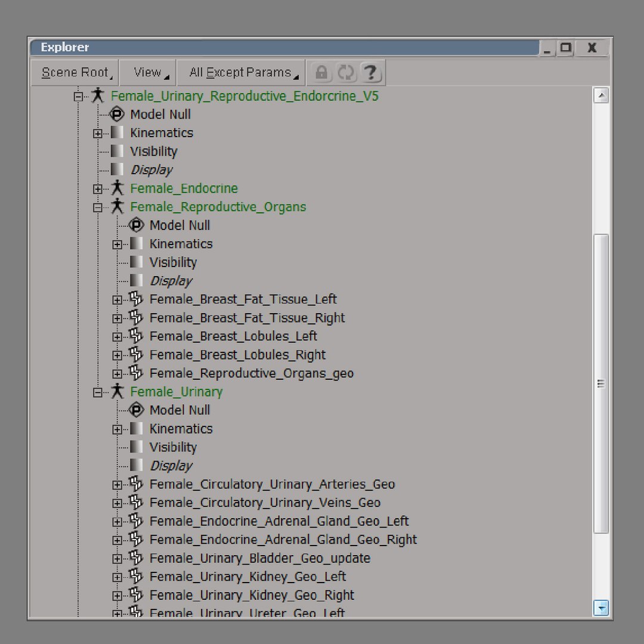This screenshot has width=644, height=644.
Task: Click mesh icon of Female_Urinary_Kidney_Geo_Right
Action: pyautogui.click(x=136, y=595)
